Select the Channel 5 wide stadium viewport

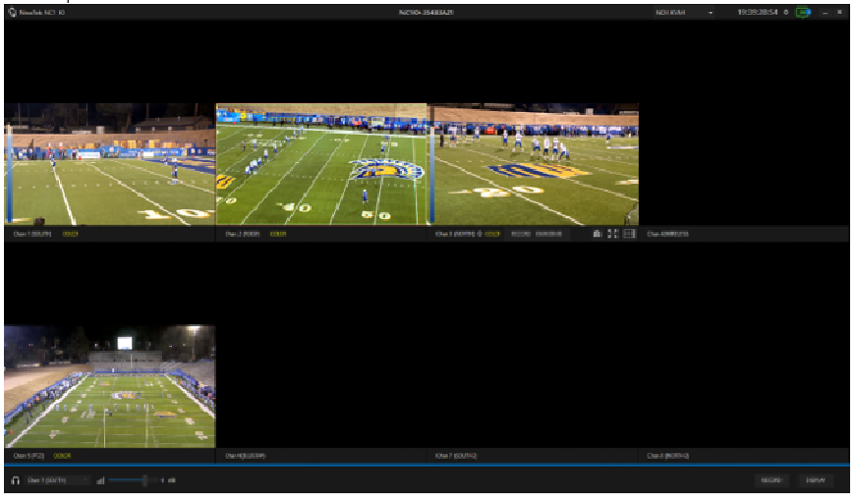pos(108,387)
